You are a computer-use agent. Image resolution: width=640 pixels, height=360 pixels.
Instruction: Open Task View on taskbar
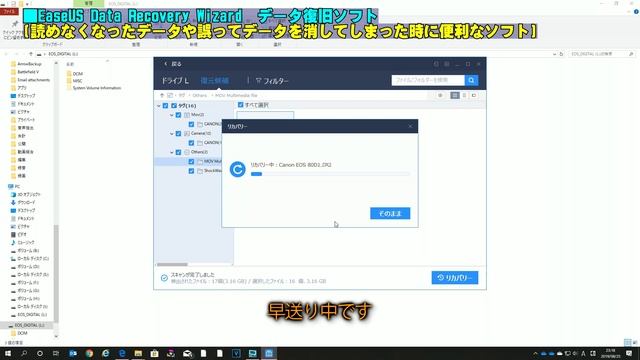click(56, 353)
